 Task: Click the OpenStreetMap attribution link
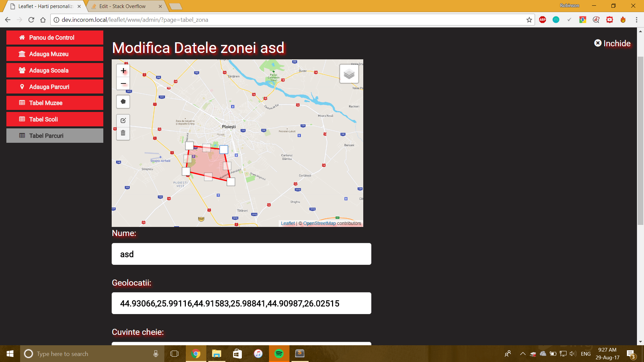pyautogui.click(x=319, y=223)
